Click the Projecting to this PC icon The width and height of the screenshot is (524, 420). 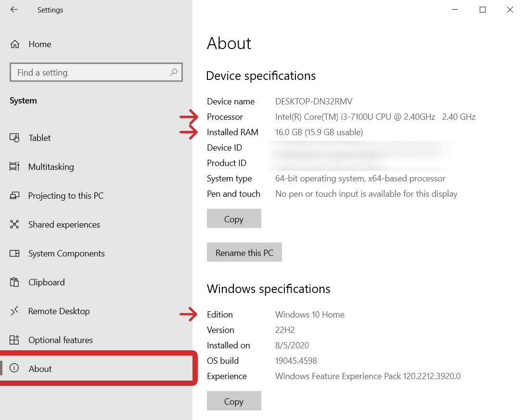pos(14,196)
